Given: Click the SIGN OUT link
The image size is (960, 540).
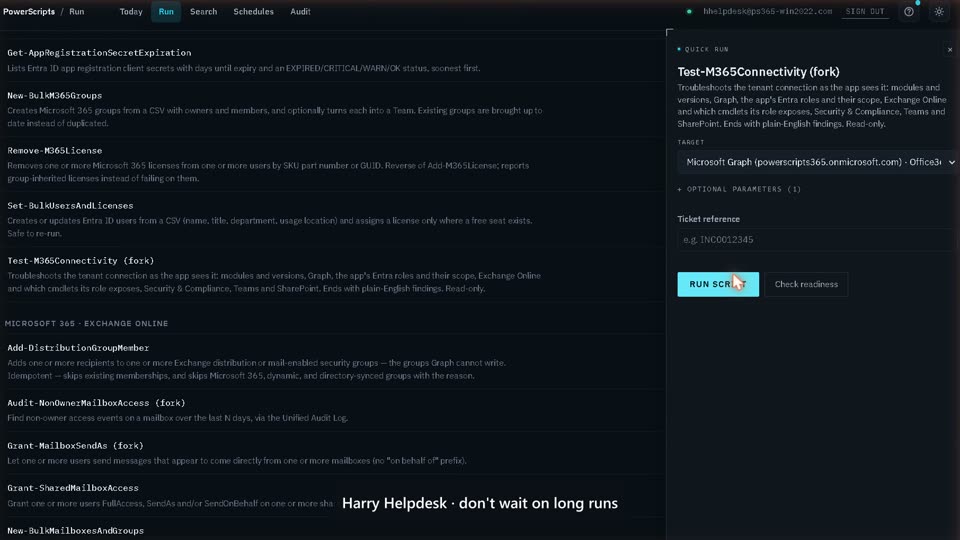Looking at the screenshot, I should 865,12.
